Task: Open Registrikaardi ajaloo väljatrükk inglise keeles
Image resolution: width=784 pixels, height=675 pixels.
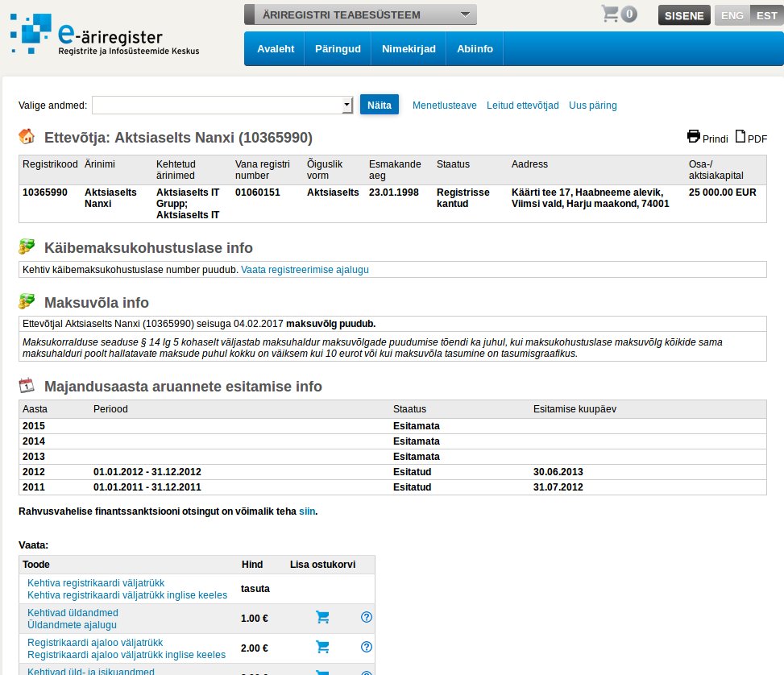Action: point(127,655)
